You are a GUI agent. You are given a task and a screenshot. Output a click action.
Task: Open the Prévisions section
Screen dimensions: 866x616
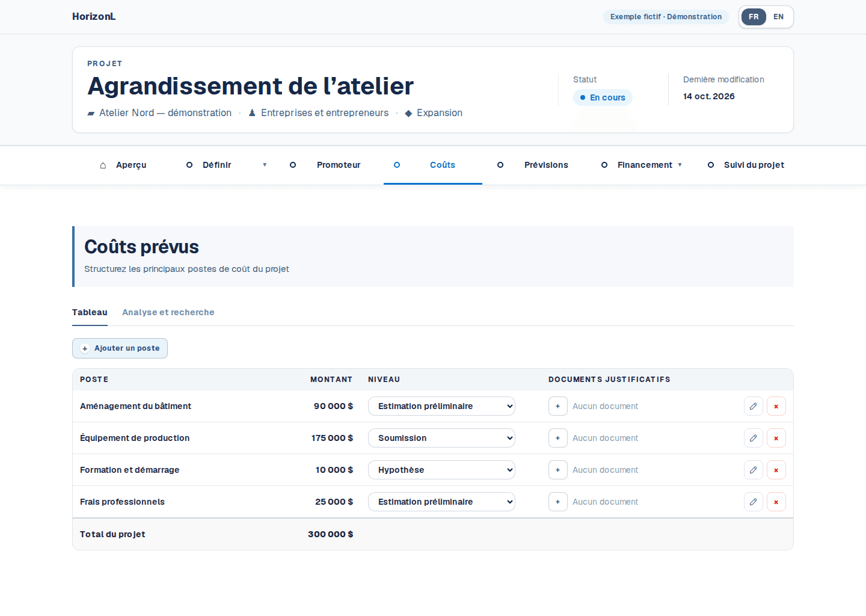click(546, 165)
